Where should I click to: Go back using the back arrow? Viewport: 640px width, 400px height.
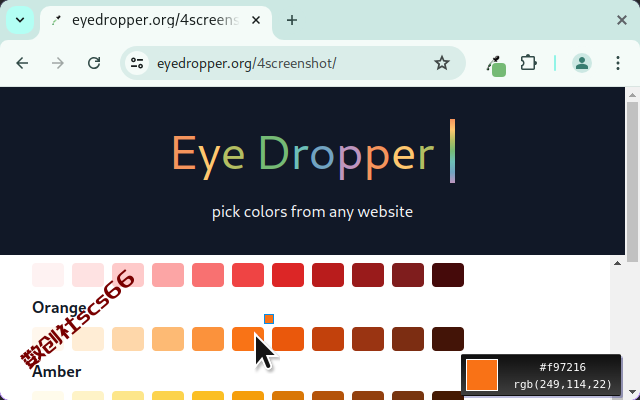[x=22, y=63]
